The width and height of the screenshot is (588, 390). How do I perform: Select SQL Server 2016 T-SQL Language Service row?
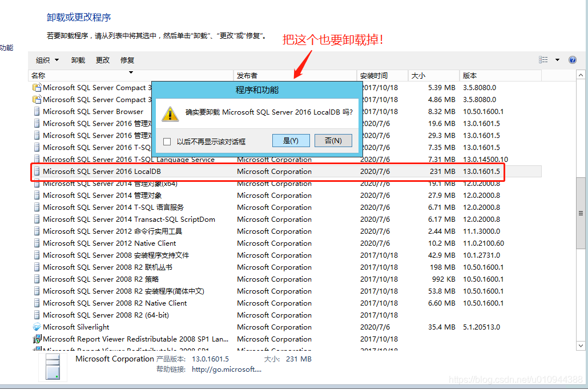[287, 160]
